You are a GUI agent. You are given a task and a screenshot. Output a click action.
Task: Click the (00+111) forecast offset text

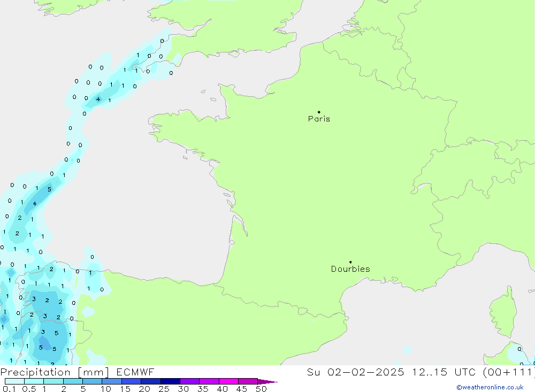tap(507, 372)
